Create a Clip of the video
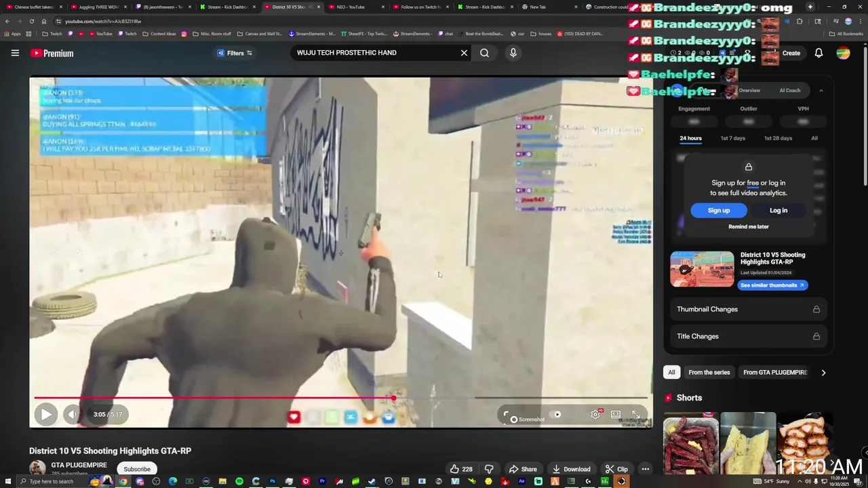 (x=616, y=469)
